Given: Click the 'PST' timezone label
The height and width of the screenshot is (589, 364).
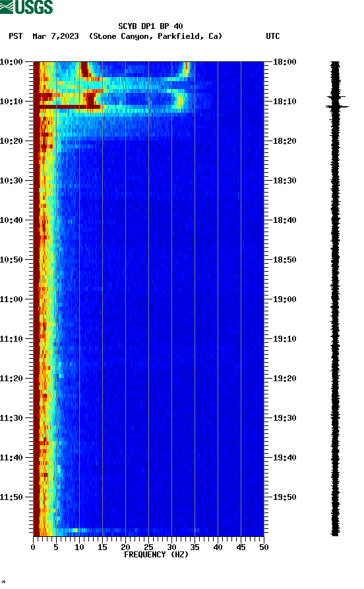Looking at the screenshot, I should pyautogui.click(x=16, y=36).
